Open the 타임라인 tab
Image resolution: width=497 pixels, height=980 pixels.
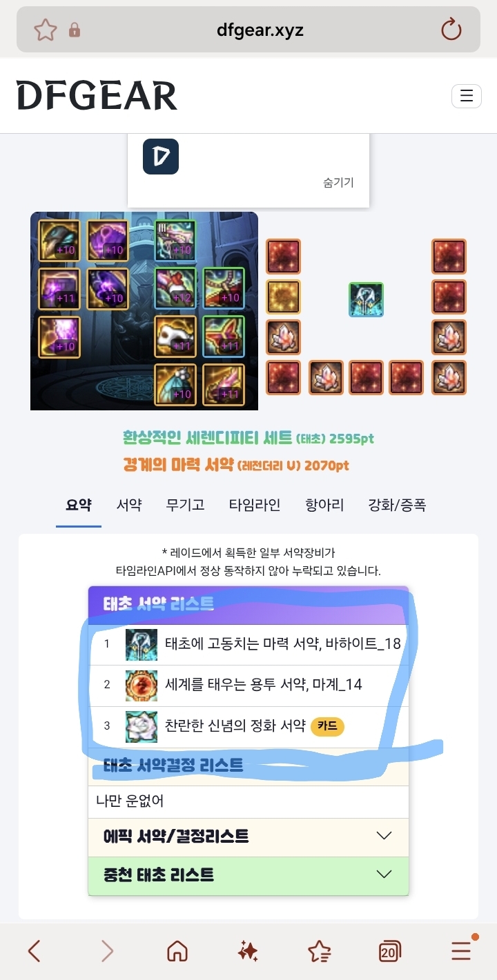pyautogui.click(x=255, y=505)
